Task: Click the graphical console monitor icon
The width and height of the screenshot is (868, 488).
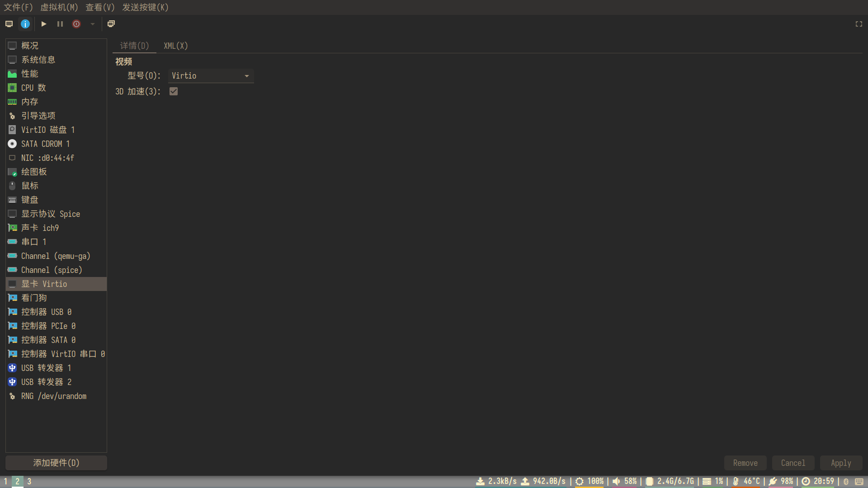Action: (9, 24)
